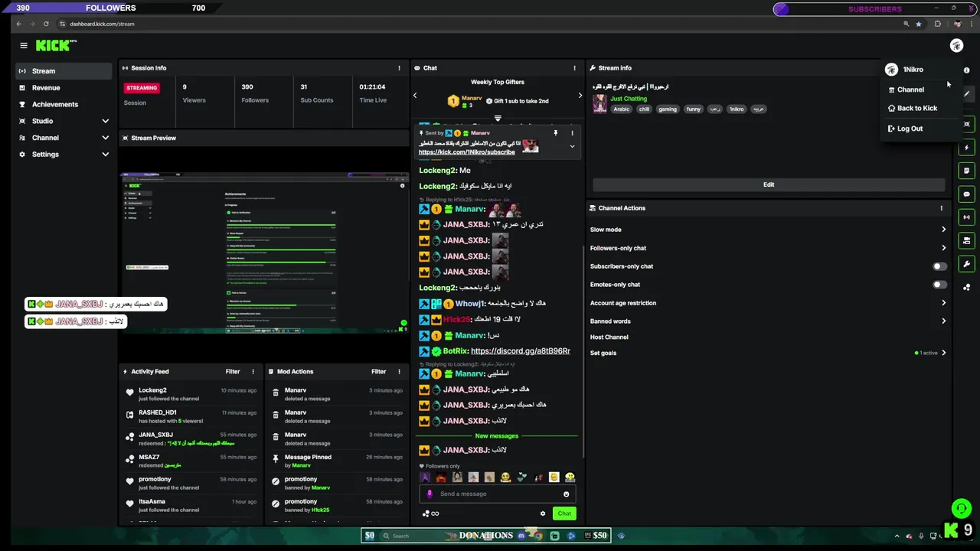Click 'Message Pinned' row in Mod Actions

coord(337,461)
